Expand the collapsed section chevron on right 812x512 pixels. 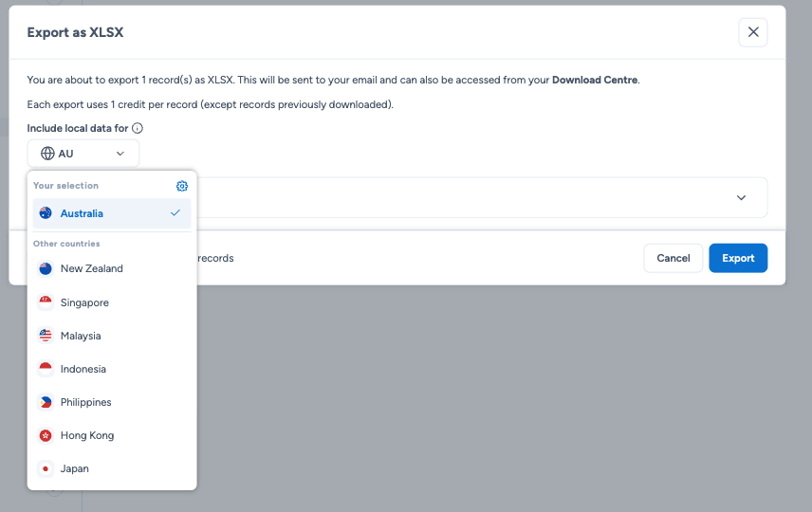click(741, 198)
